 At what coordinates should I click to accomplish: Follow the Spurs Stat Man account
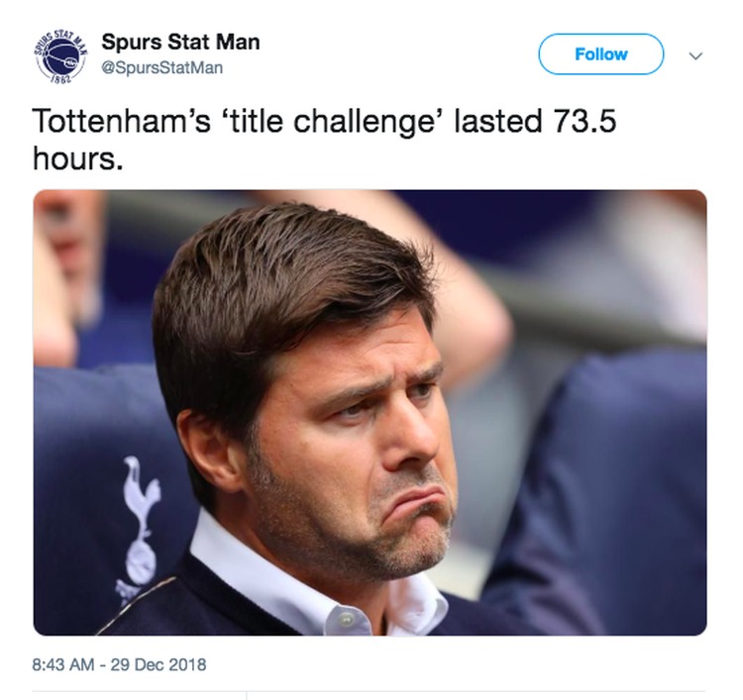[x=601, y=54]
